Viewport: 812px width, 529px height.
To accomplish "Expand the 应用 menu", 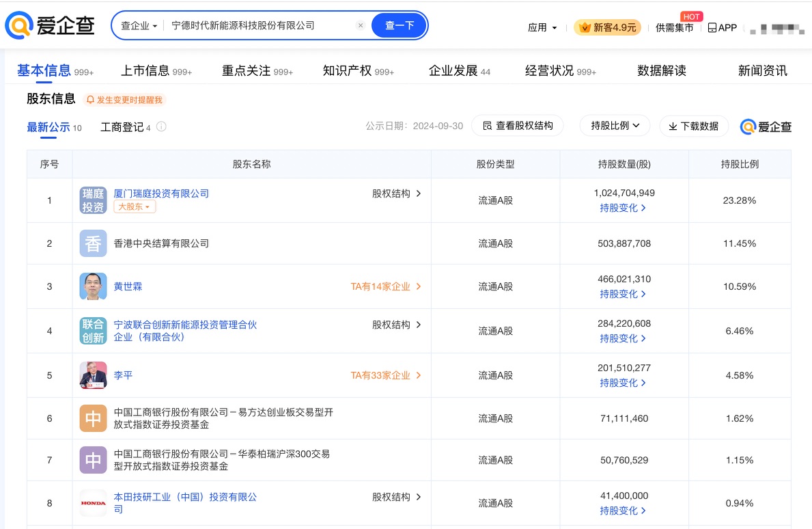I will coord(542,27).
